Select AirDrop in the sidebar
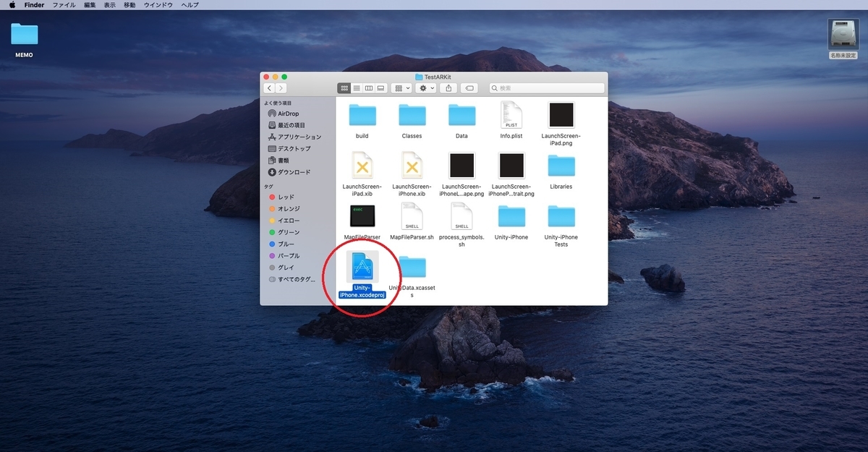 click(x=286, y=113)
